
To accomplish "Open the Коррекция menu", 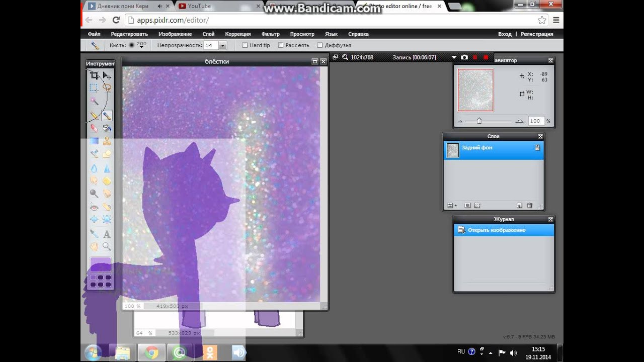I will [238, 34].
